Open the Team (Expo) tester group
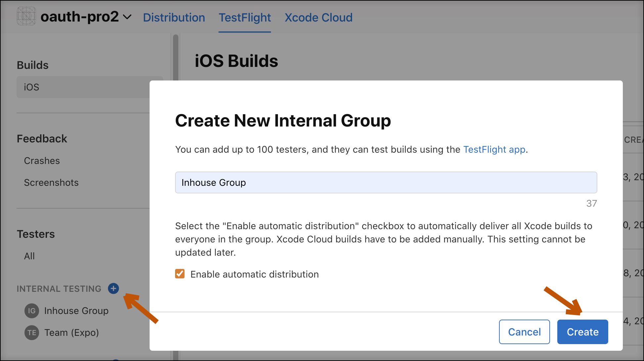Viewport: 644px width, 361px height. click(71, 333)
